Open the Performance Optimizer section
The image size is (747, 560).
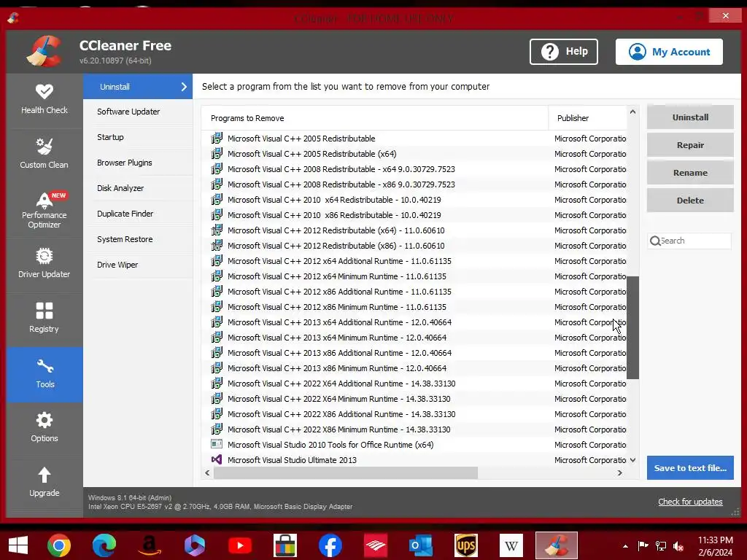pyautogui.click(x=44, y=210)
